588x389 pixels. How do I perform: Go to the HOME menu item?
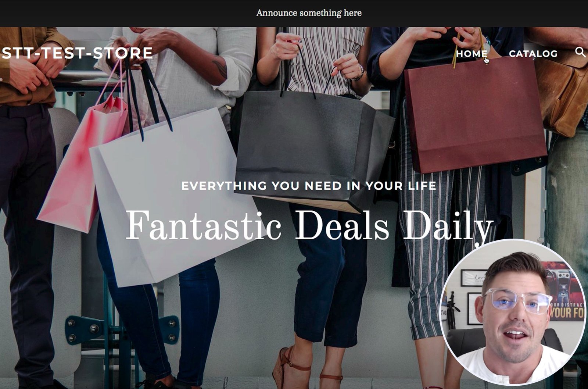pyautogui.click(x=472, y=54)
